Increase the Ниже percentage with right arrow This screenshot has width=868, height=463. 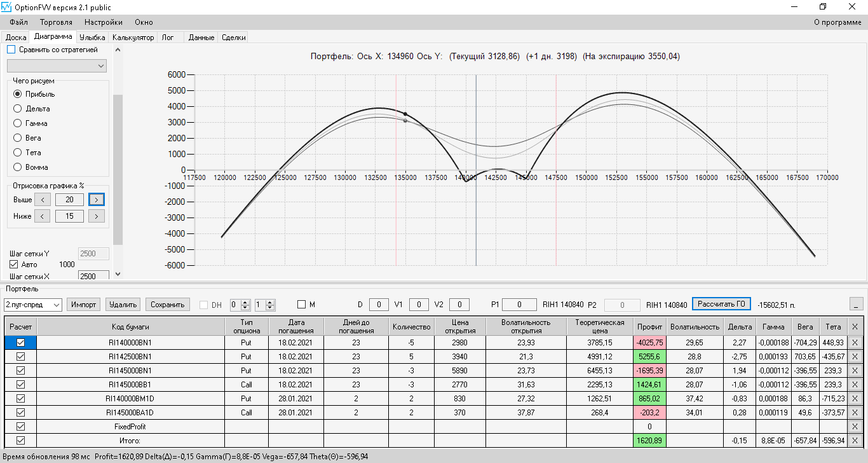pos(97,216)
